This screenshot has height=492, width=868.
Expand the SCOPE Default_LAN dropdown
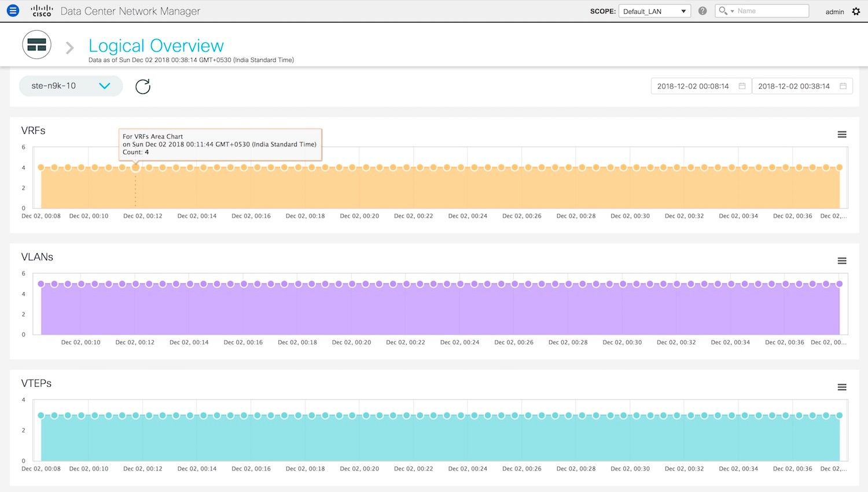pyautogui.click(x=654, y=11)
